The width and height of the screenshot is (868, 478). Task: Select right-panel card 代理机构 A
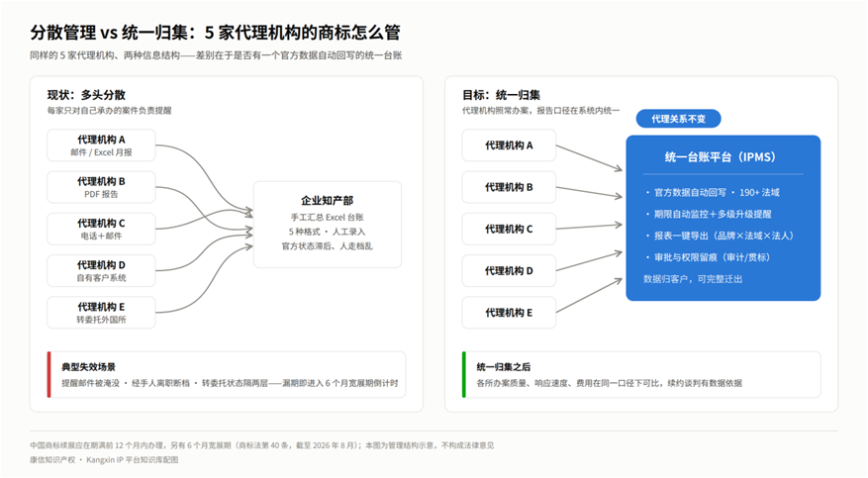pyautogui.click(x=509, y=145)
